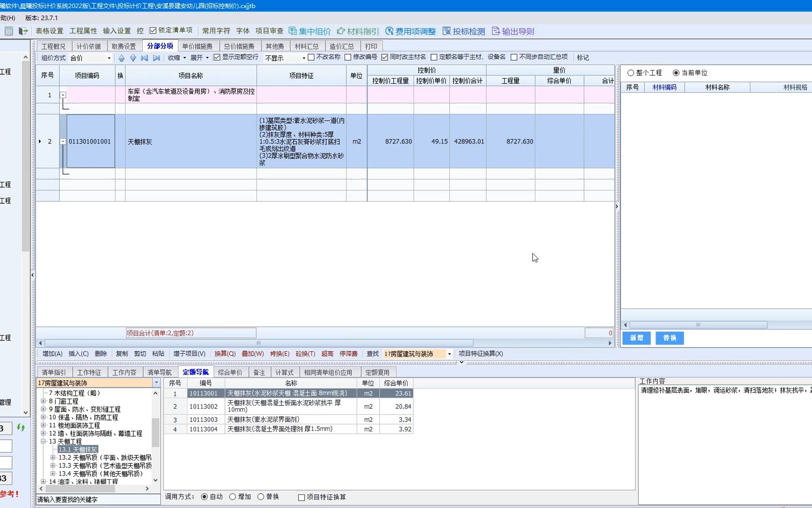Open 项目审查 menu
The height and width of the screenshot is (508, 812).
(x=269, y=31)
